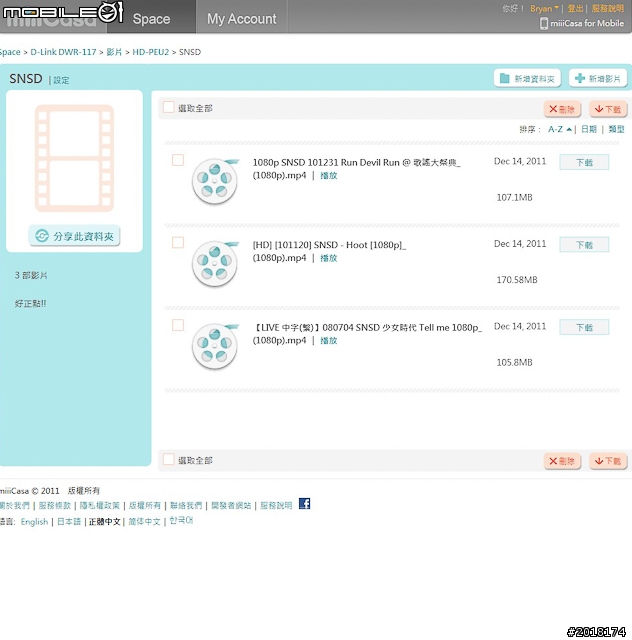Click 新增影片 add video button
632x640 pixels.
(x=598, y=78)
